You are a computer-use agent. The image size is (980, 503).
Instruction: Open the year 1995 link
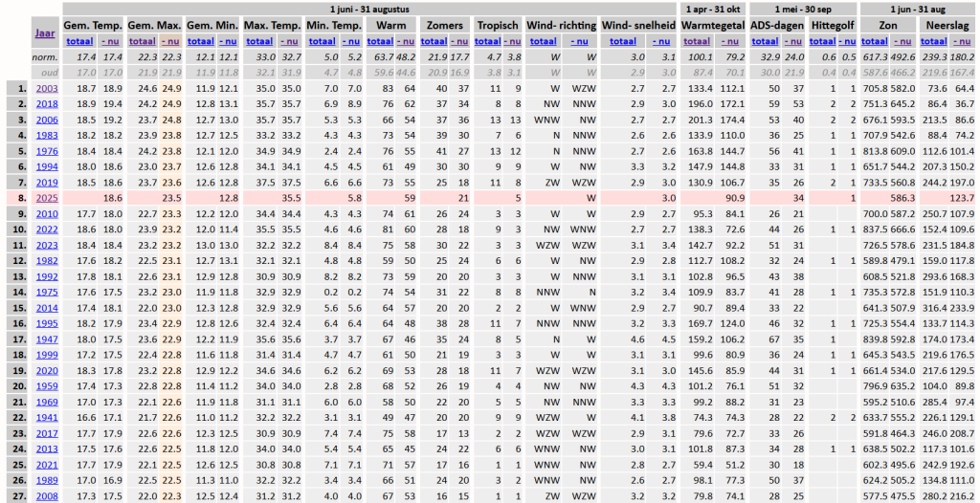pyautogui.click(x=47, y=323)
